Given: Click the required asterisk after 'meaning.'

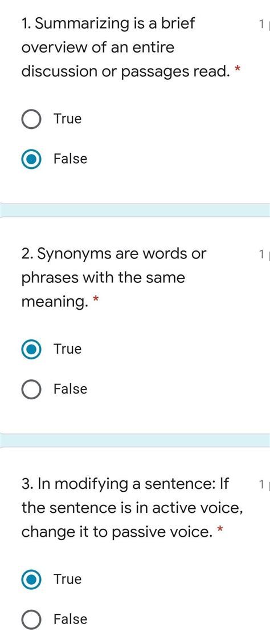Looking at the screenshot, I should tap(96, 301).
